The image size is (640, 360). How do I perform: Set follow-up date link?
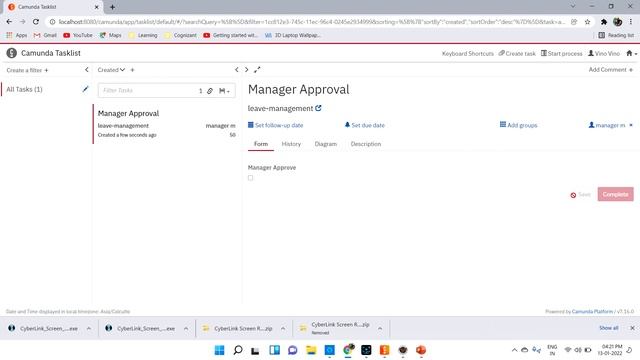[x=276, y=125]
